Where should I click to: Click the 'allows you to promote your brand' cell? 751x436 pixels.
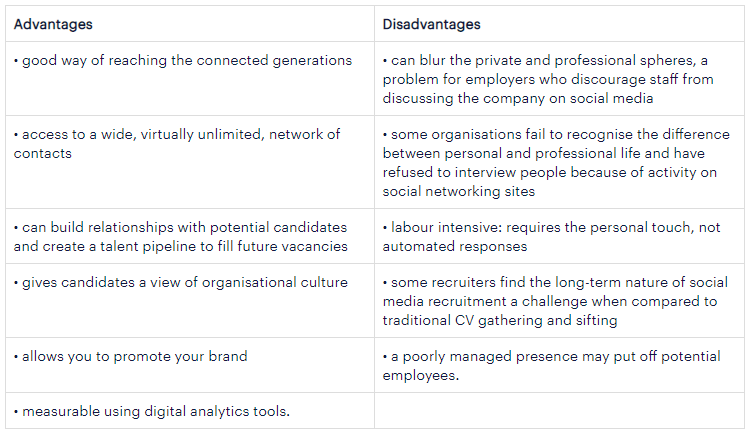coord(134,357)
